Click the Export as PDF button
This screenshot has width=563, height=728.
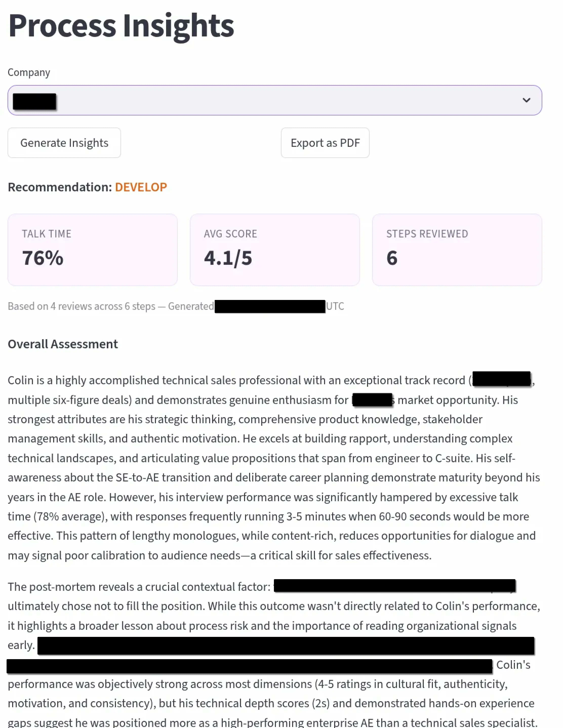(325, 143)
